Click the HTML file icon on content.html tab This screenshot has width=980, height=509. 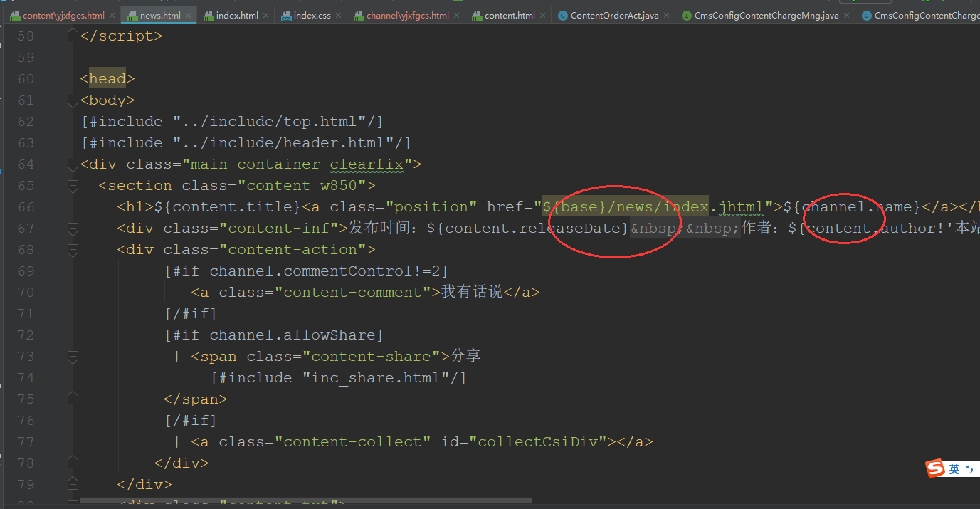[x=477, y=16]
